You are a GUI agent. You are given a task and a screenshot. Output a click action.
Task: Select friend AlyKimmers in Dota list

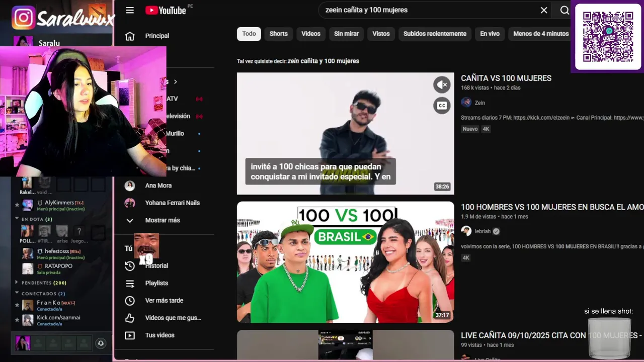[x=59, y=203]
